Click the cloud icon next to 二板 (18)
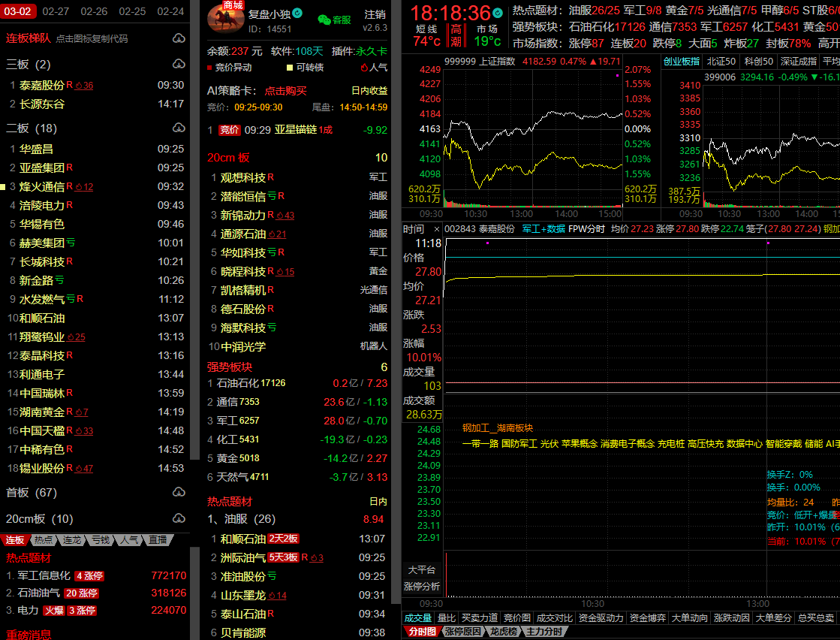 (179, 128)
